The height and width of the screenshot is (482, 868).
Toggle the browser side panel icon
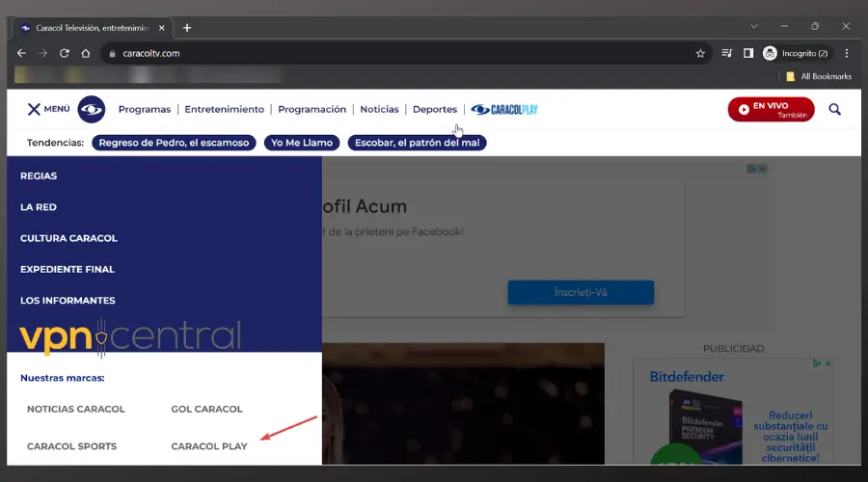(x=747, y=53)
